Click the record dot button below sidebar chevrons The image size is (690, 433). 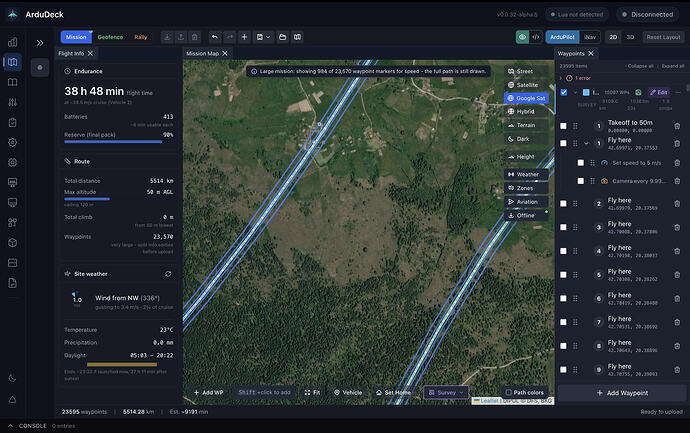(40, 67)
